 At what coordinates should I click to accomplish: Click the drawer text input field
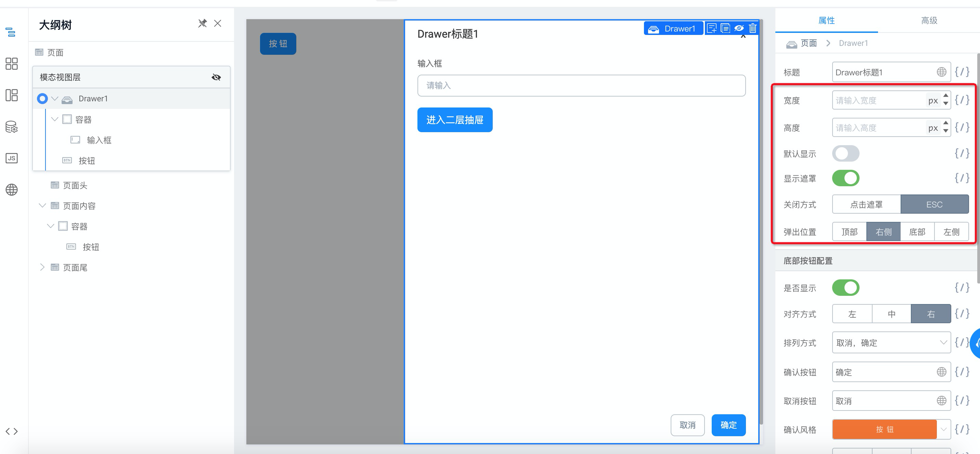point(581,86)
